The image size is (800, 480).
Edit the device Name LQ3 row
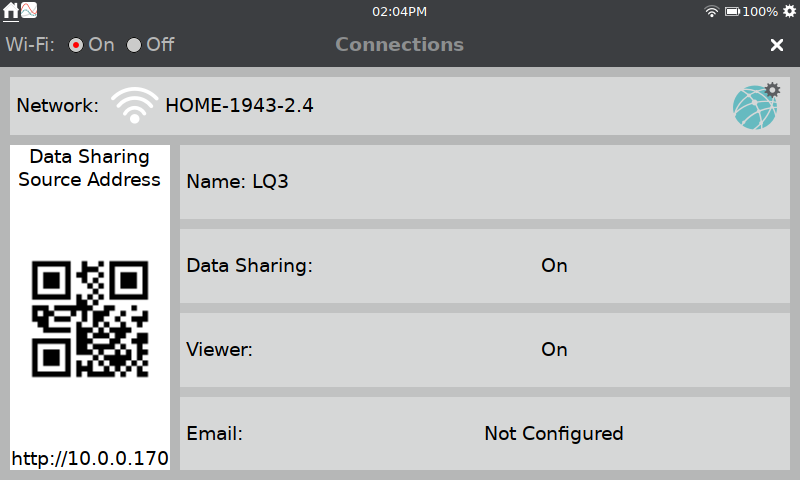(x=485, y=182)
